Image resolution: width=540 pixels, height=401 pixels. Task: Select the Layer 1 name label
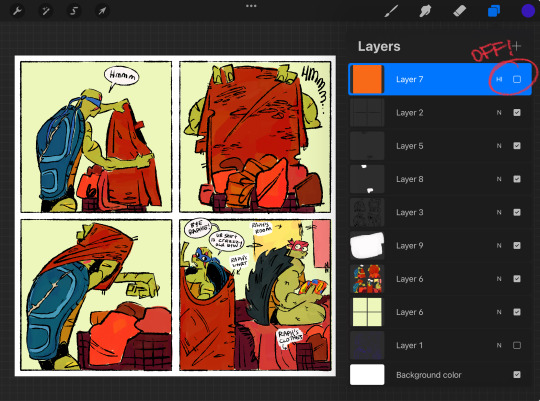(409, 345)
